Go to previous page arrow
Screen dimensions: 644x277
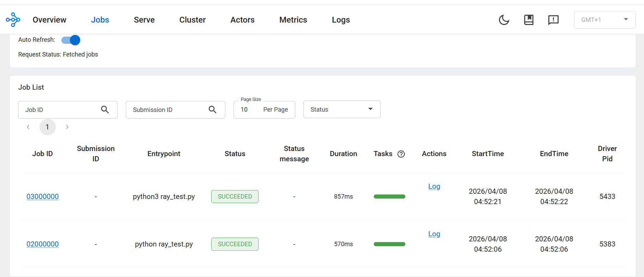(28, 127)
